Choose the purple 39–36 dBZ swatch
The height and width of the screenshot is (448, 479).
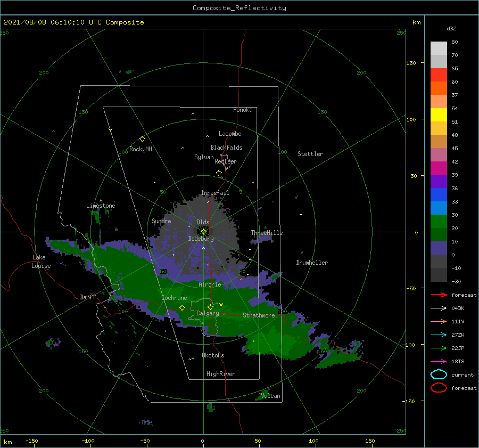click(x=439, y=181)
